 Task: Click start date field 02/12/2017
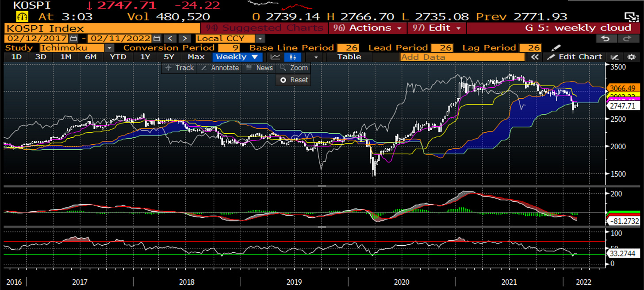(x=37, y=39)
